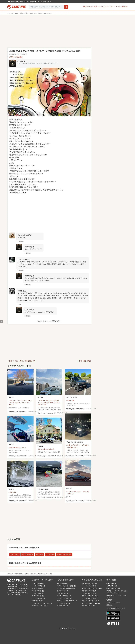Select the マッドガード自作 keyword tag

pyautogui.click(x=27, y=554)
